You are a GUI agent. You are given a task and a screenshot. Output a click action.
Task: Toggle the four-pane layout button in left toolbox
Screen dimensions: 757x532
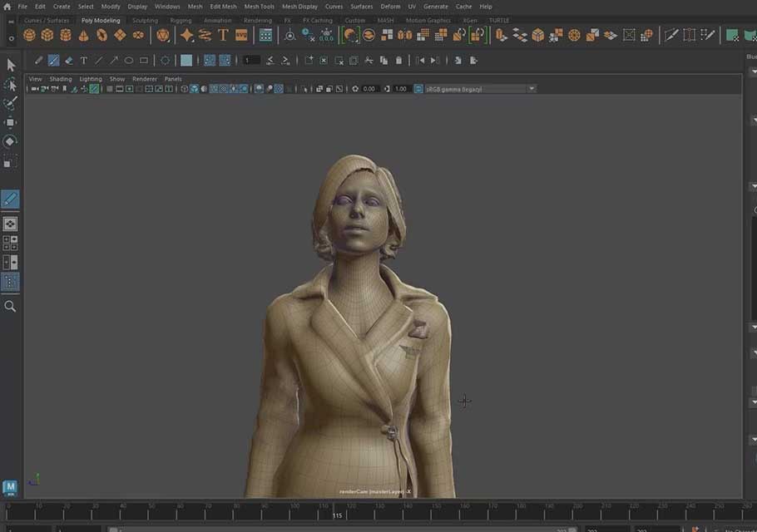[10, 243]
